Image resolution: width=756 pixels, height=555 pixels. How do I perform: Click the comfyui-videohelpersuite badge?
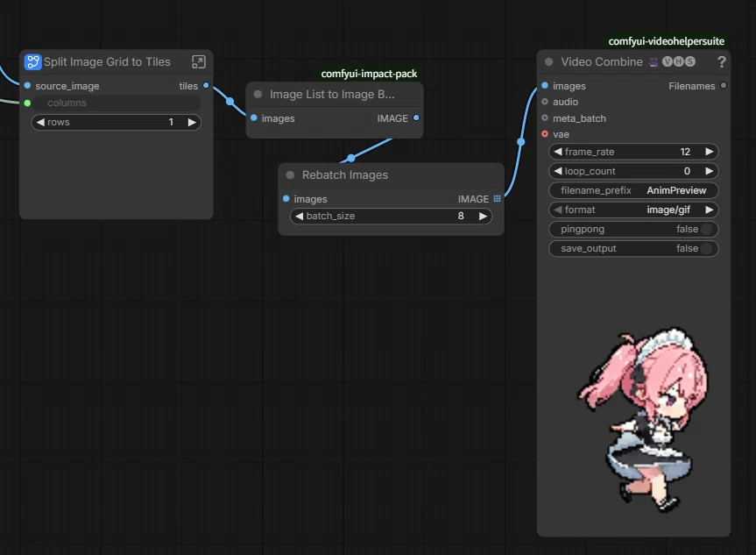pyautogui.click(x=667, y=41)
